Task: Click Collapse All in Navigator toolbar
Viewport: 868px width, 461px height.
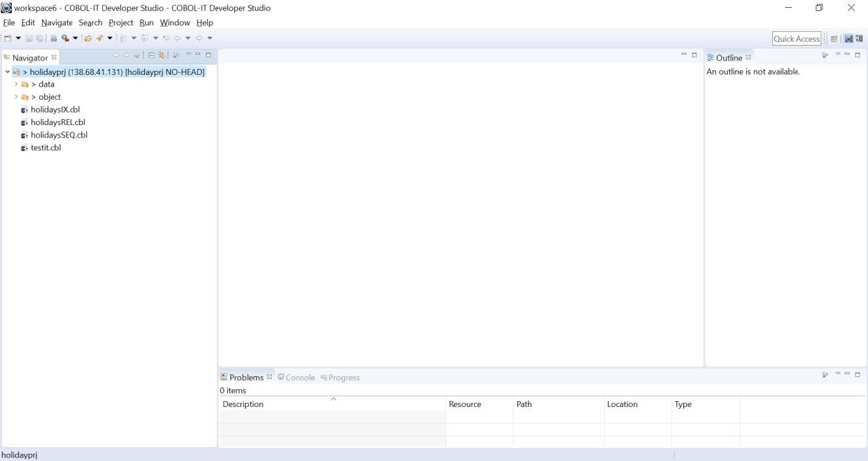Action: (151, 55)
